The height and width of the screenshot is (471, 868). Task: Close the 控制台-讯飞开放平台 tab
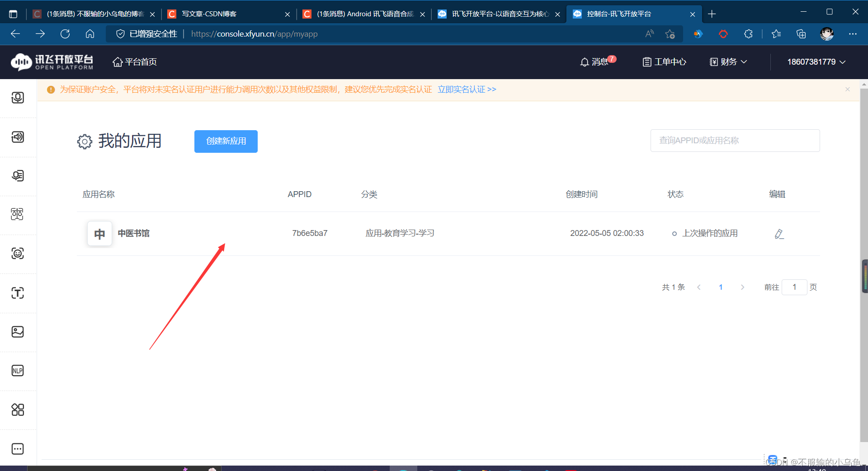[693, 14]
